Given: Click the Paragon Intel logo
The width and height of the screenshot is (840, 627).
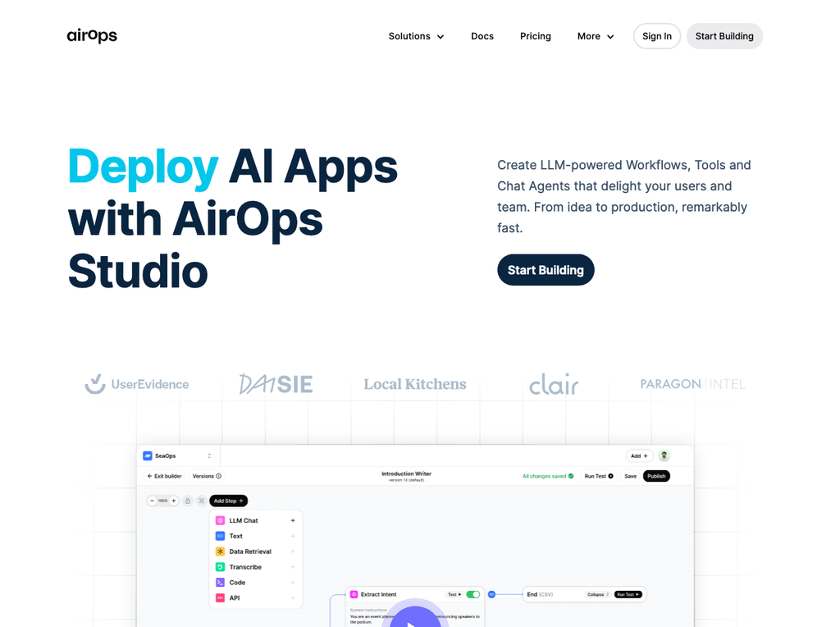Looking at the screenshot, I should 692,384.
